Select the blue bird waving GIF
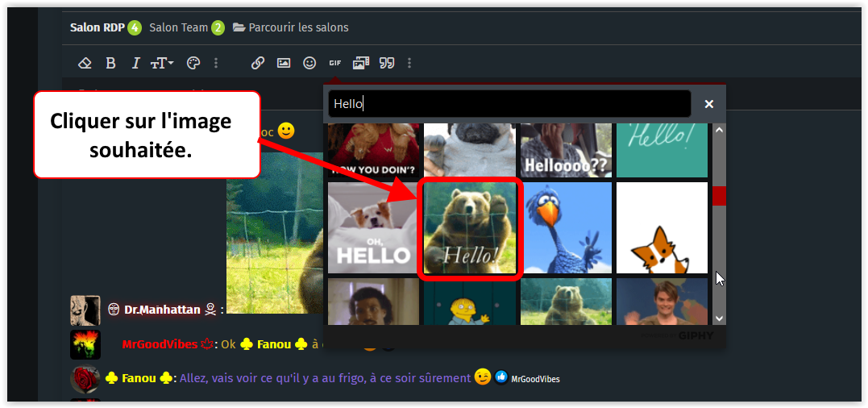 (x=566, y=228)
